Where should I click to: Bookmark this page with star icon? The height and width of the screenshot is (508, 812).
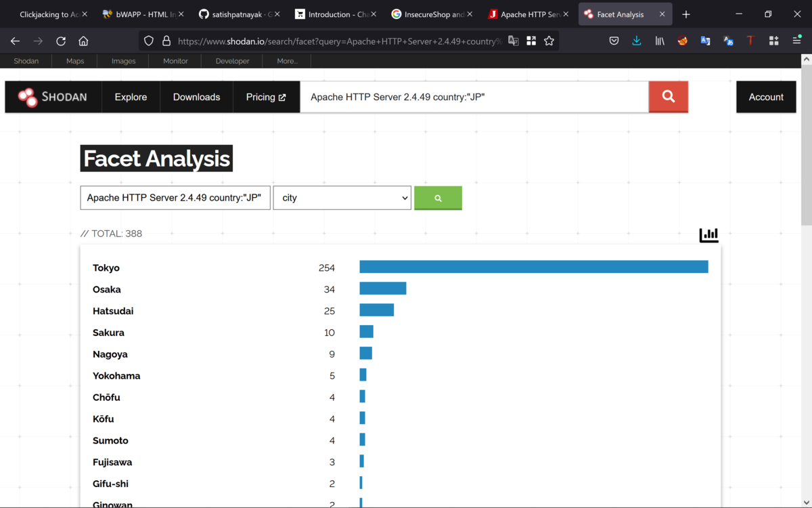tap(549, 41)
